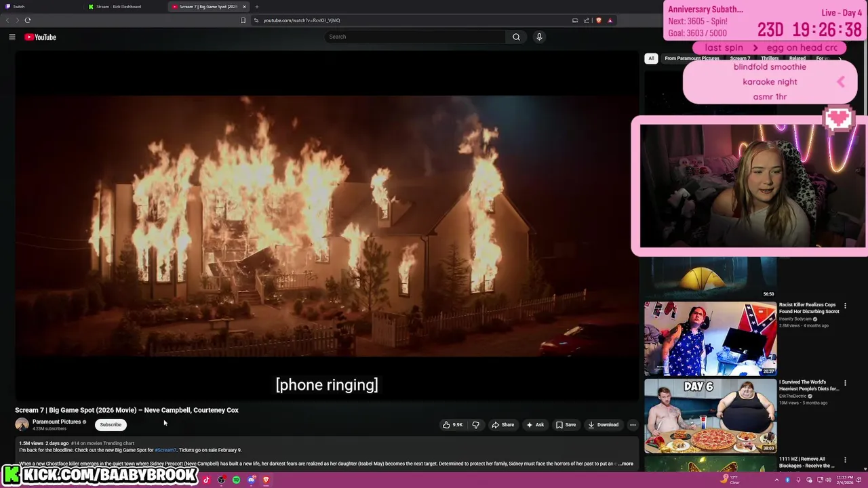The image size is (868, 488).
Task: Open Discord icon in taskbar
Action: coord(252,480)
